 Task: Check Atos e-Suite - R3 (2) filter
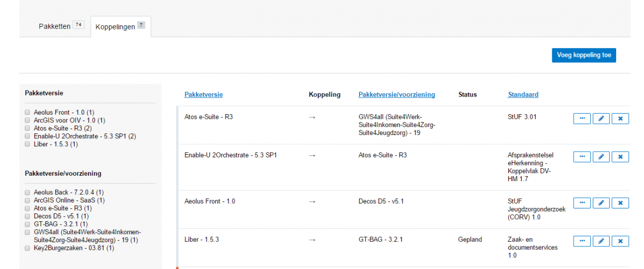[27, 129]
